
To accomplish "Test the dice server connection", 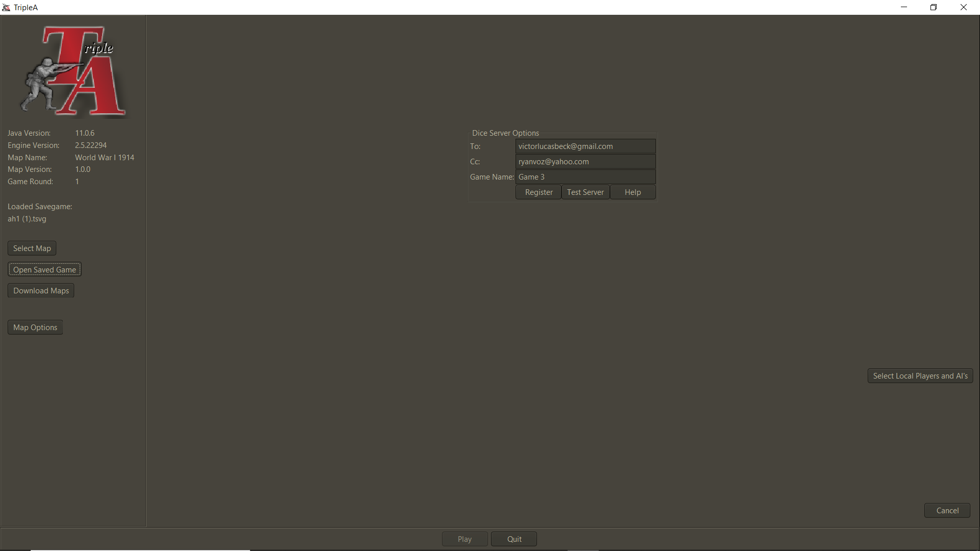I will coord(585,192).
